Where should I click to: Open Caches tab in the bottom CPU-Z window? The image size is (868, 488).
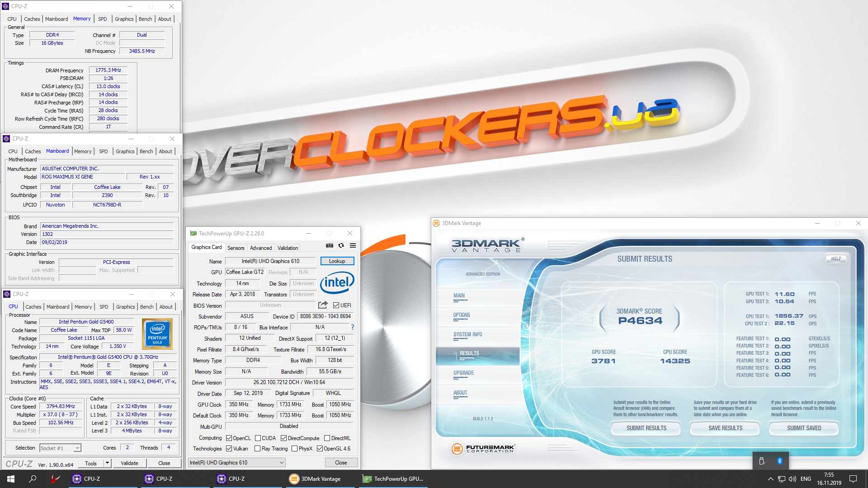pos(33,307)
